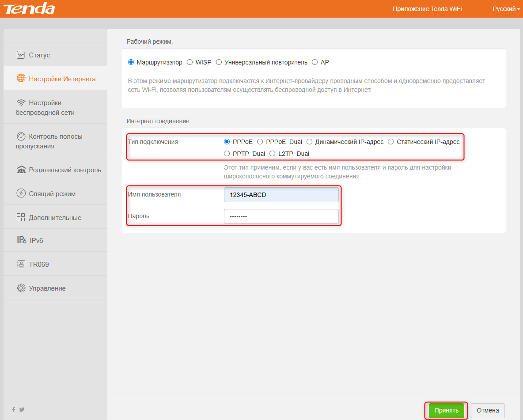This screenshot has width=523, height=420.
Task: Open Twitter icon link in footer
Action: pyautogui.click(x=22, y=409)
